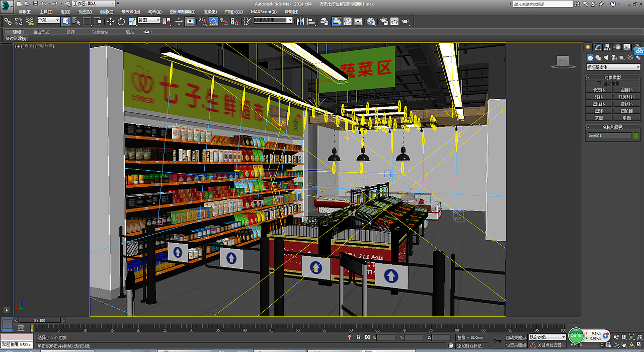Click the 长方体 box primitive button
The width and height of the screenshot is (644, 352).
click(599, 90)
